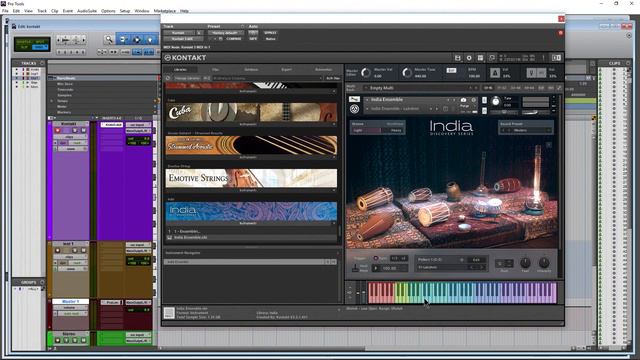Viewport: 640px width, 360px height.
Task: Open the Sound Preset dropdown
Action: 526,130
